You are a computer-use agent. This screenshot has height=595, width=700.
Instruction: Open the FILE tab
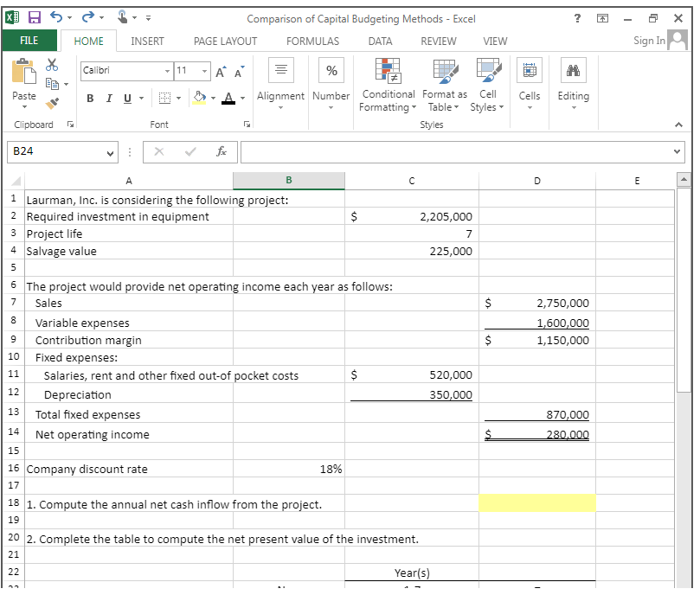29,41
